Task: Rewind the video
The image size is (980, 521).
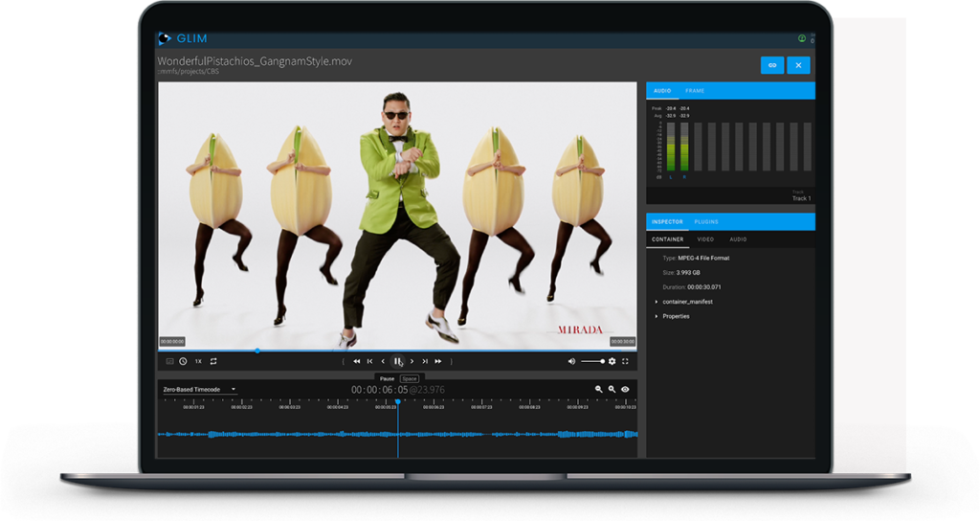Action: click(x=356, y=361)
